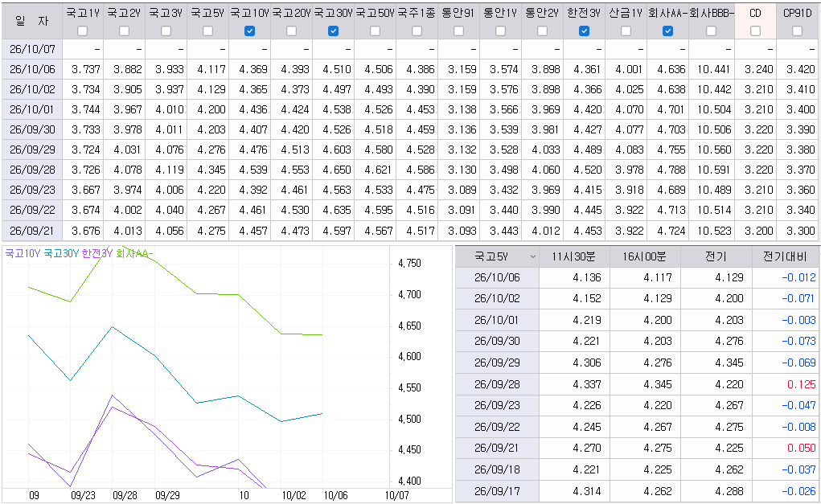This screenshot has width=821, height=504.
Task: Check the 국고1Y column checkbox
Action: click(82, 31)
